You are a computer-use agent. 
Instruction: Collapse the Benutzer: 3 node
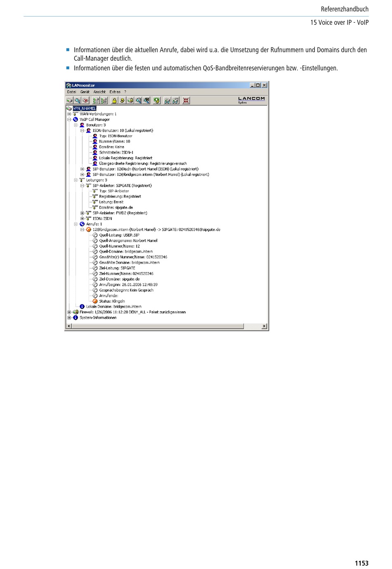coord(76,125)
